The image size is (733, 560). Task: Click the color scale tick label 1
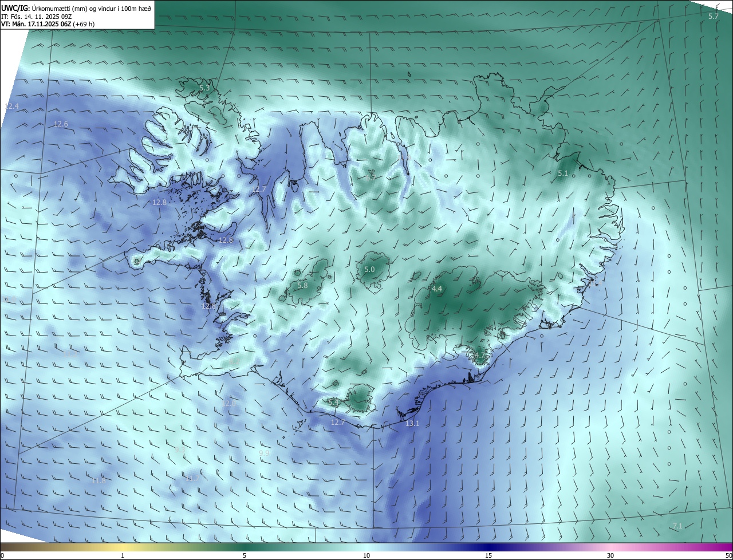123,556
